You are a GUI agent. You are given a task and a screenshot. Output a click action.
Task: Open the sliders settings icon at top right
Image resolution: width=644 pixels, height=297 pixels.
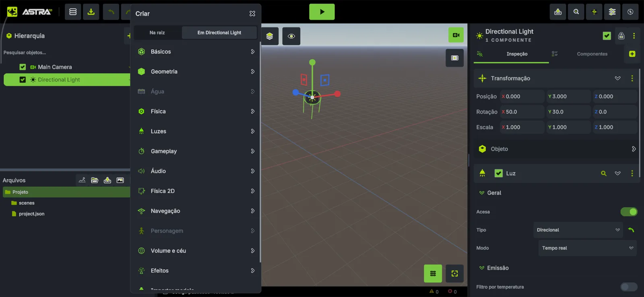click(x=612, y=12)
